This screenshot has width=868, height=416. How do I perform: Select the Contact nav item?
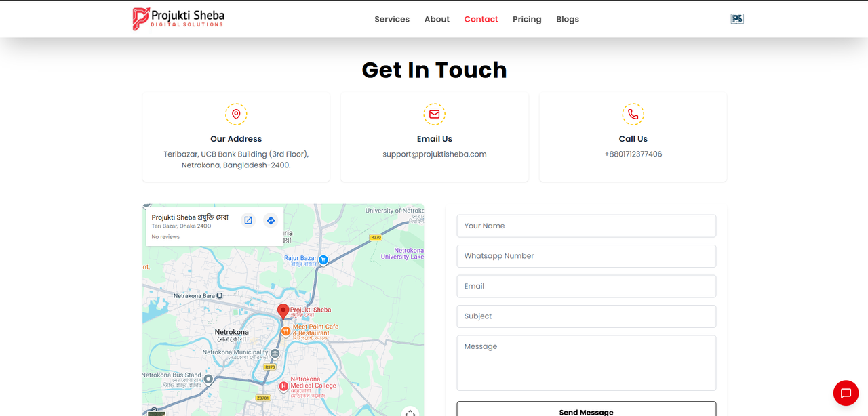tap(481, 19)
